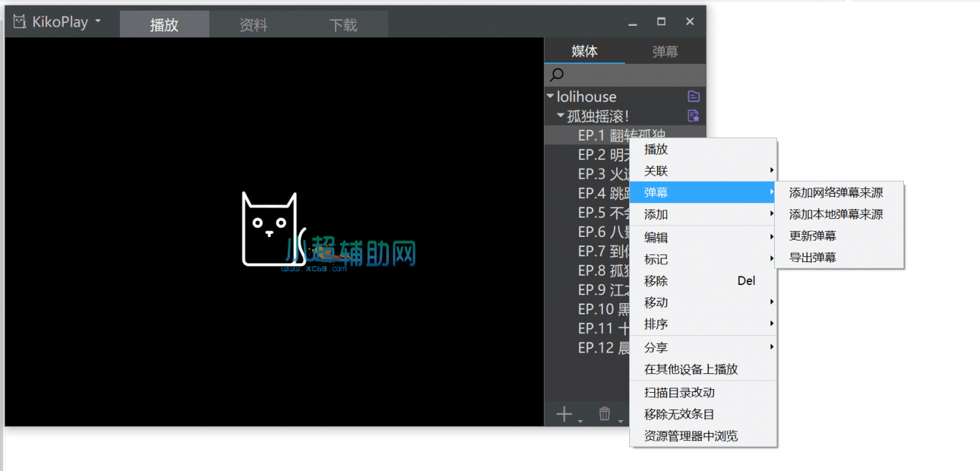The height and width of the screenshot is (471, 980).
Task: Click the KikoPlay cat logo icon
Action: 19,22
